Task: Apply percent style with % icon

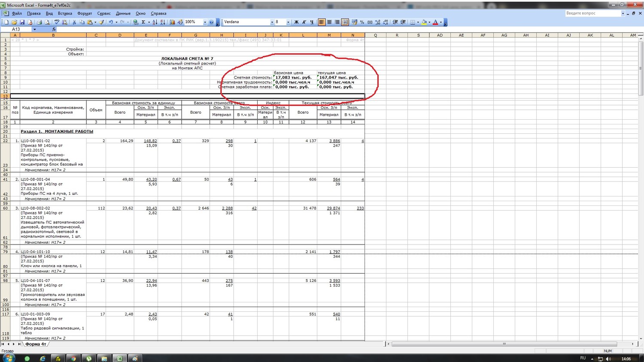Action: tap(362, 22)
